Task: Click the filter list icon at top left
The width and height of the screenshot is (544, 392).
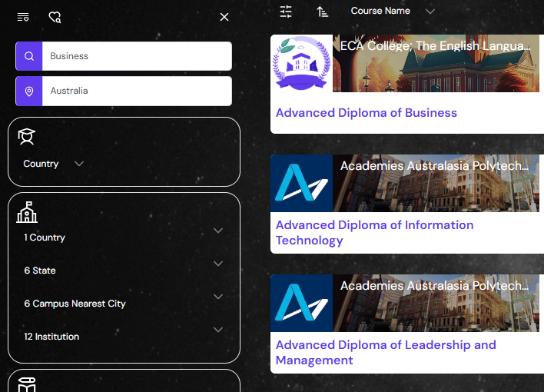Action: click(23, 17)
